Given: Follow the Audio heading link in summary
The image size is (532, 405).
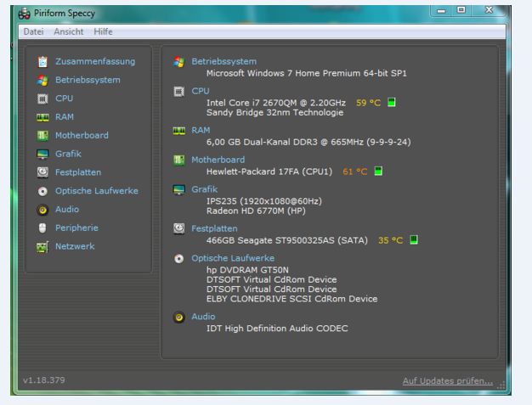Looking at the screenshot, I should [x=203, y=317].
